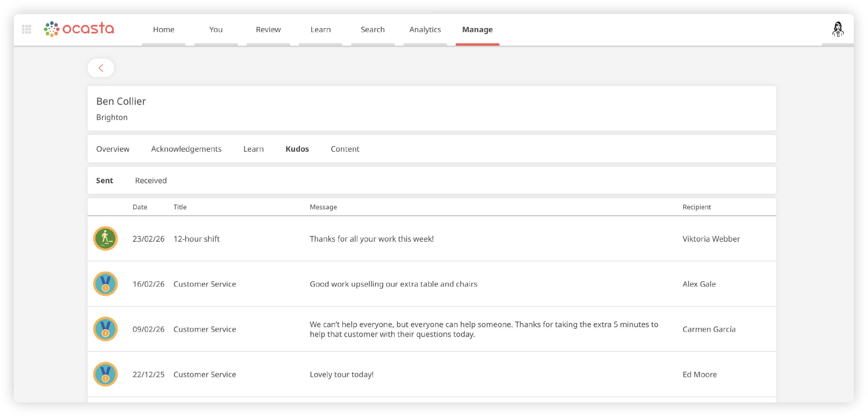This screenshot has width=868, height=416.
Task: Open Search from the top navigation
Action: pos(372,29)
